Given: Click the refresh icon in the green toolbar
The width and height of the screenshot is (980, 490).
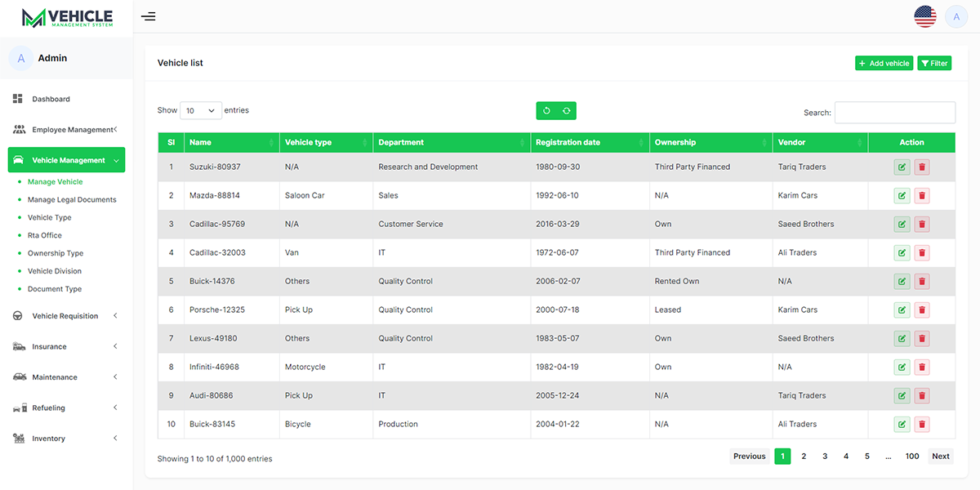Looking at the screenshot, I should [x=566, y=109].
